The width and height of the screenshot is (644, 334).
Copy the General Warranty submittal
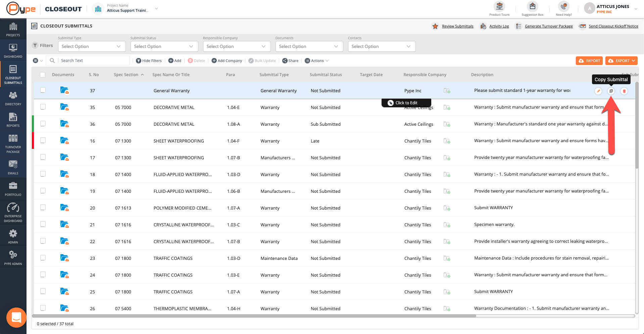click(x=611, y=91)
